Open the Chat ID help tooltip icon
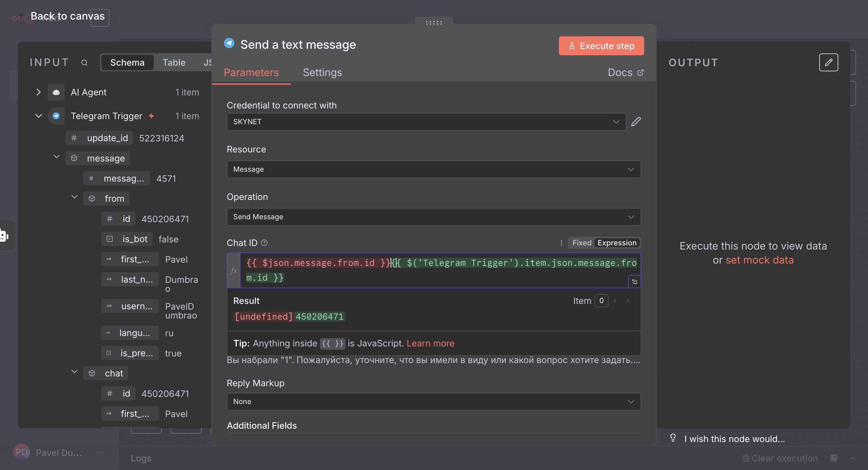868x470 pixels. click(x=265, y=243)
